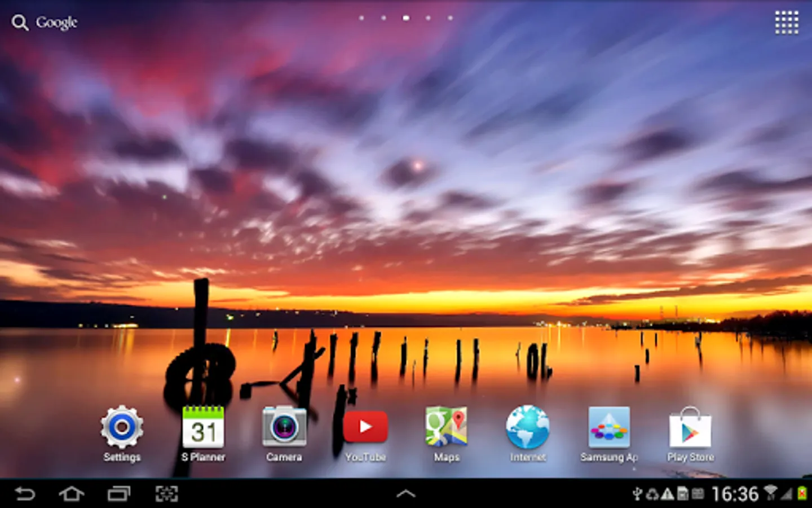Tap the USB connection status icon
The height and width of the screenshot is (508, 812).
tap(637, 494)
